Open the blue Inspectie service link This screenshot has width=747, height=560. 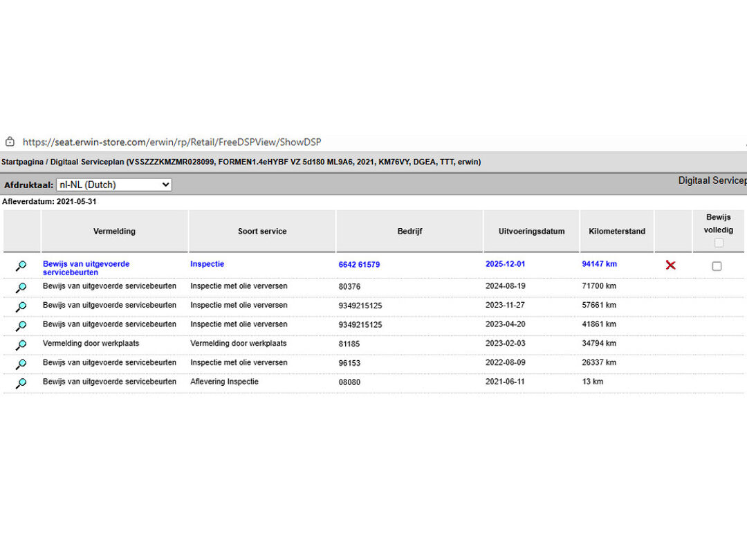click(207, 264)
